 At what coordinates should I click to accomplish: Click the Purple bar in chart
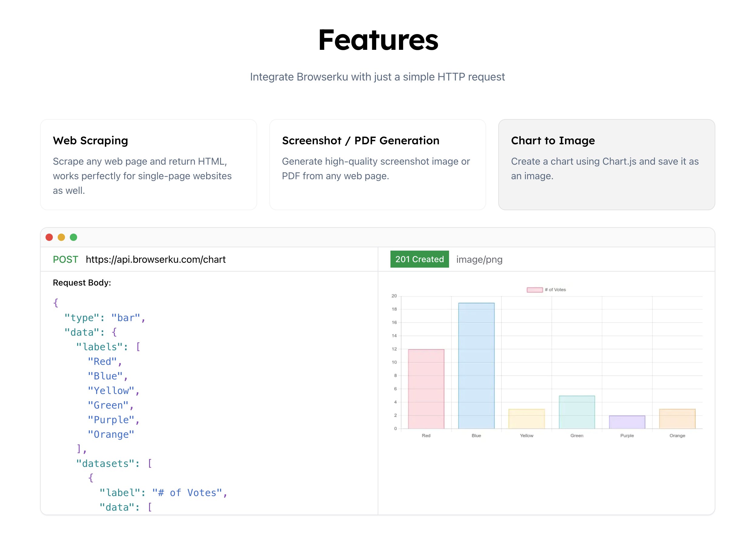tap(627, 422)
